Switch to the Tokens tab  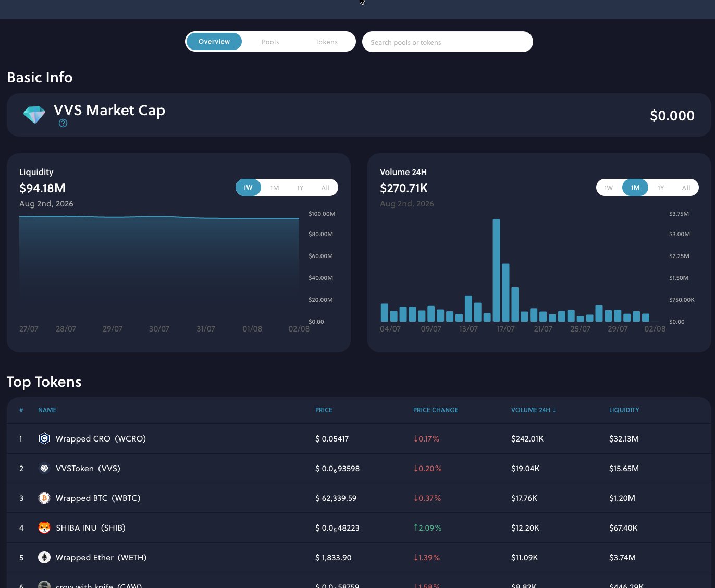[326, 42]
